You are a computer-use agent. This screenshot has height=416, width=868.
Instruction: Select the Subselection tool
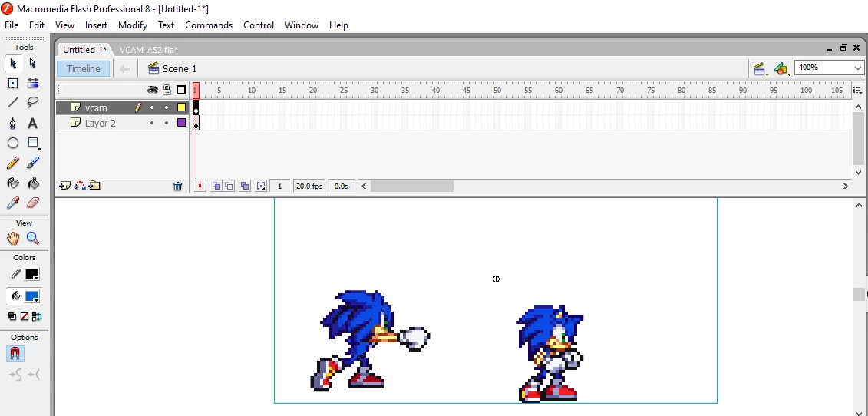(x=33, y=64)
